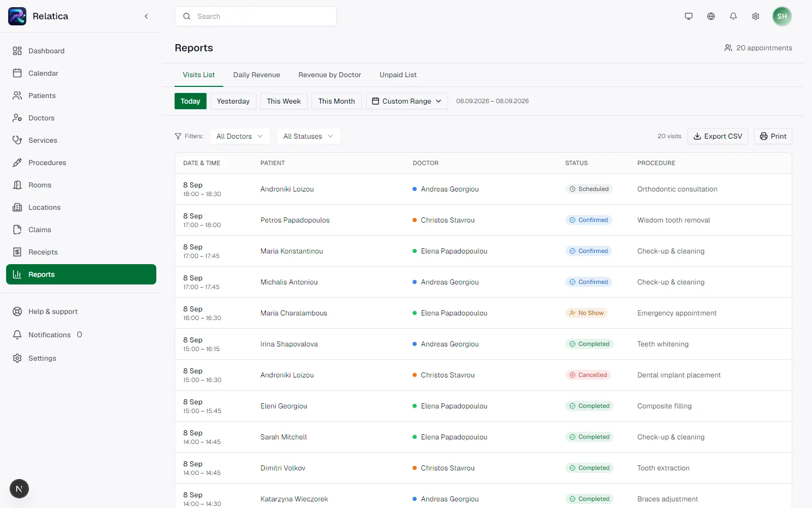
Task: Open Receipts in the sidebar
Action: [x=81, y=252]
